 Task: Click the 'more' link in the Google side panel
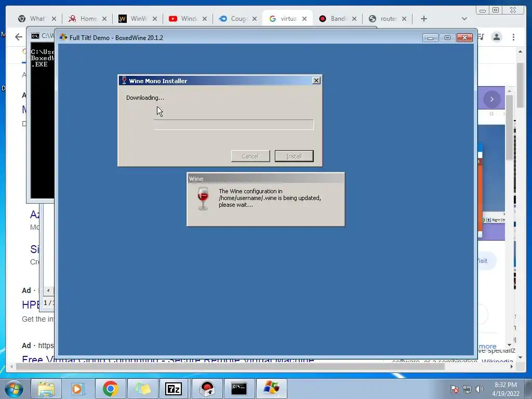click(x=487, y=347)
